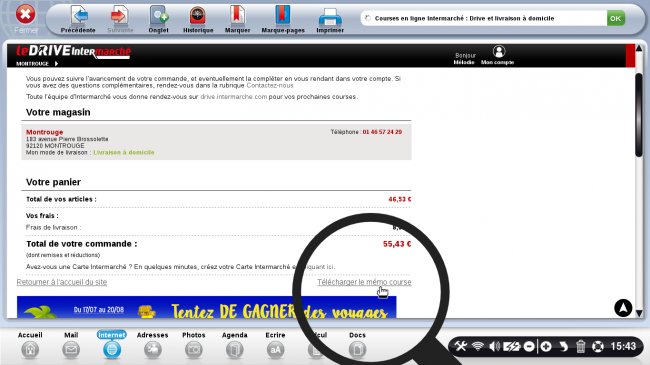The height and width of the screenshot is (365, 650).
Task: Open the Mail application icon
Action: 71,350
